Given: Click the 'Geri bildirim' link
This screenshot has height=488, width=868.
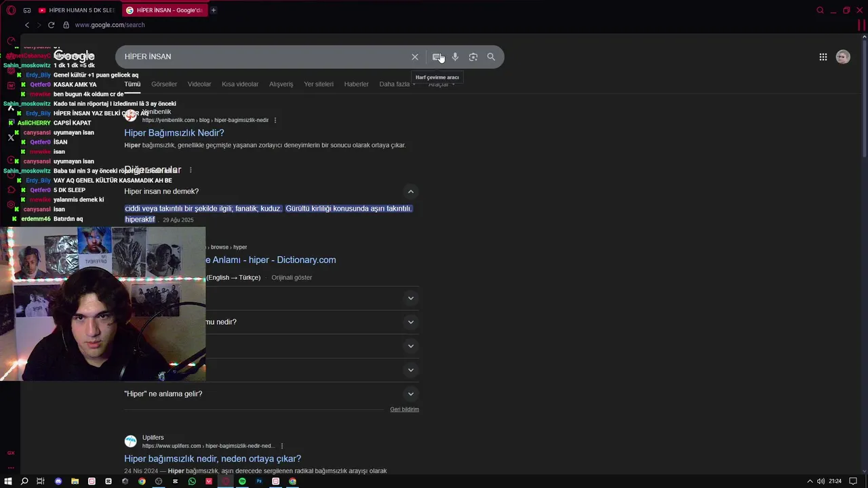Looking at the screenshot, I should (x=404, y=409).
